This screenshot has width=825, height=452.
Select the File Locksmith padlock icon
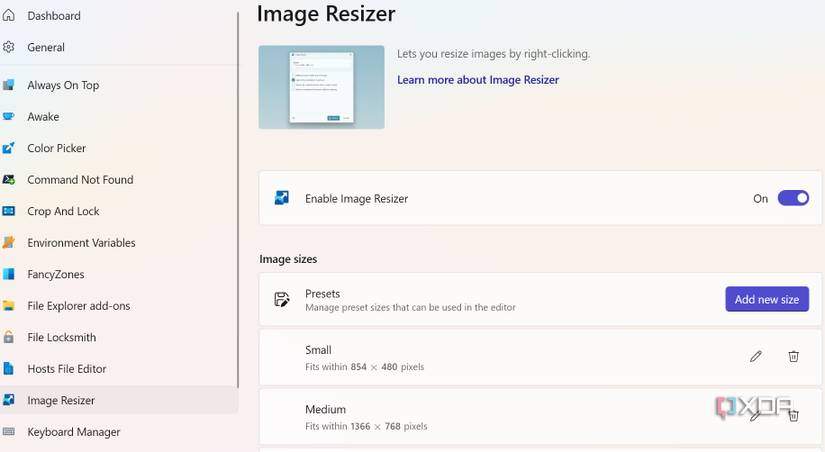8,337
